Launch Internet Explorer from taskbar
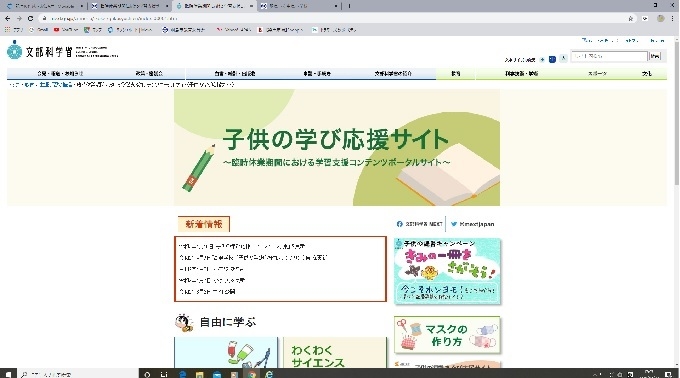 click(269, 374)
